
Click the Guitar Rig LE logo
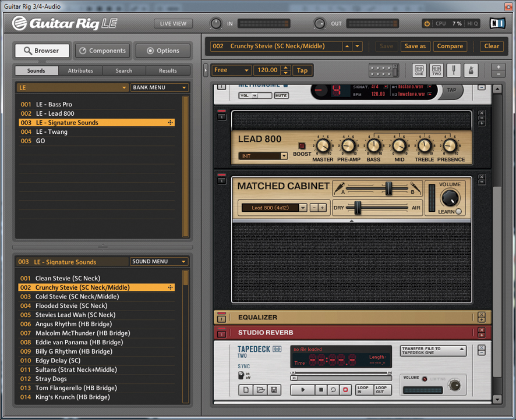tap(65, 23)
